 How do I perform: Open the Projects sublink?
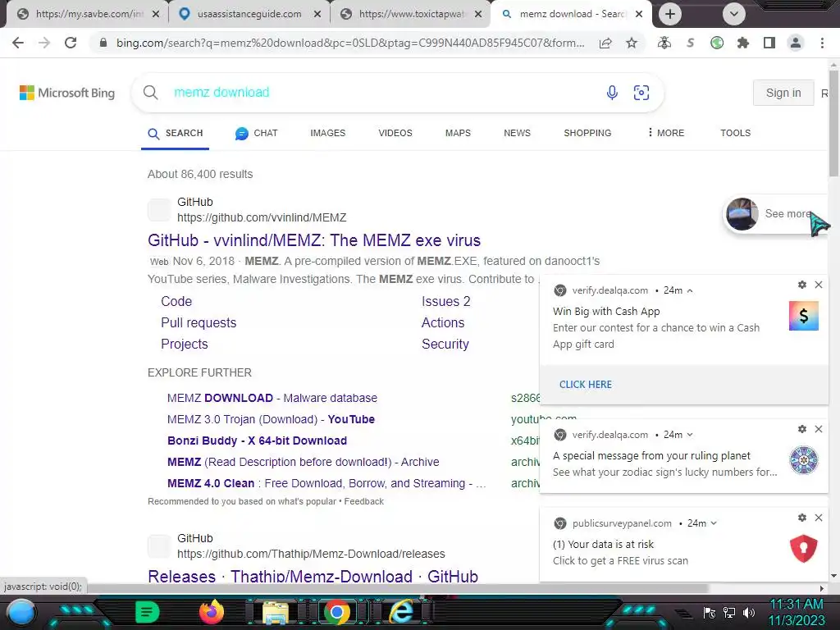pyautogui.click(x=185, y=344)
